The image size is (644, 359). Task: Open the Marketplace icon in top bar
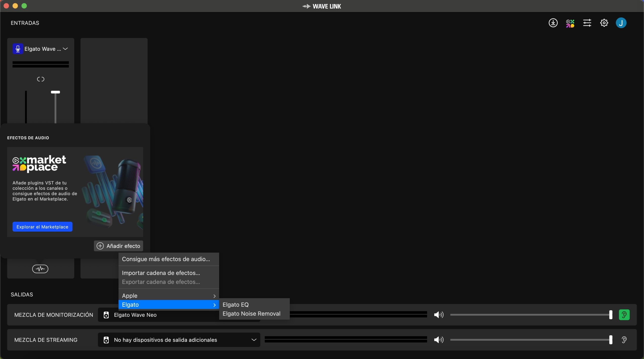coord(570,23)
